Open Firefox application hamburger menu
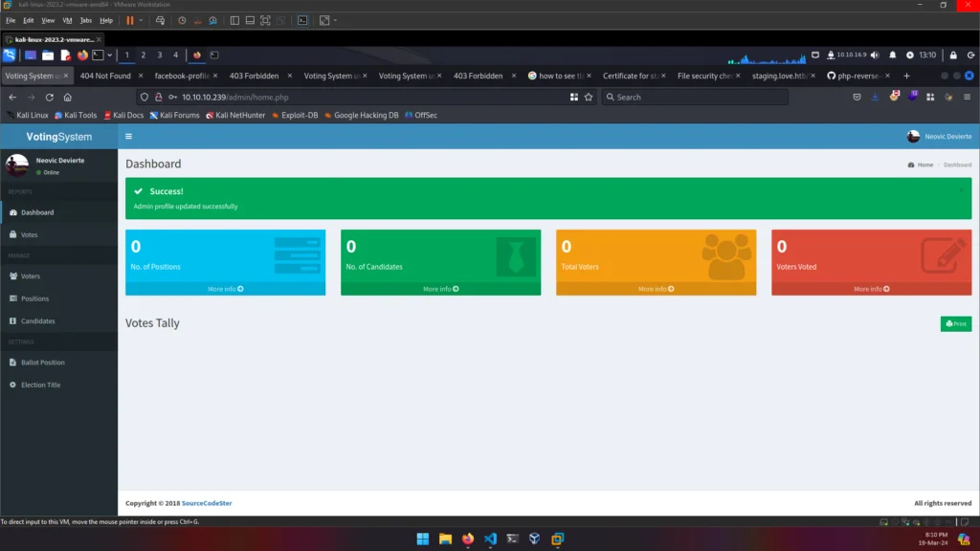The image size is (980, 551). tap(967, 98)
